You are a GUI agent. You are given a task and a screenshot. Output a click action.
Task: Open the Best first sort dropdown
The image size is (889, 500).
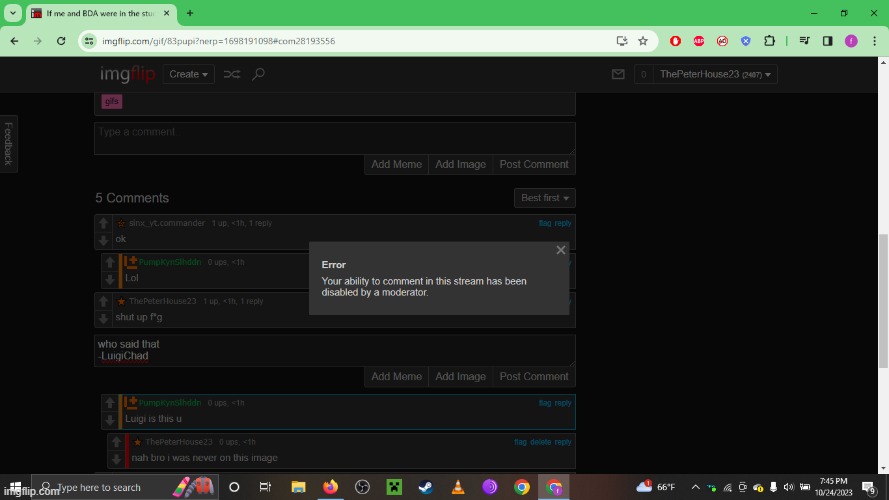544,198
